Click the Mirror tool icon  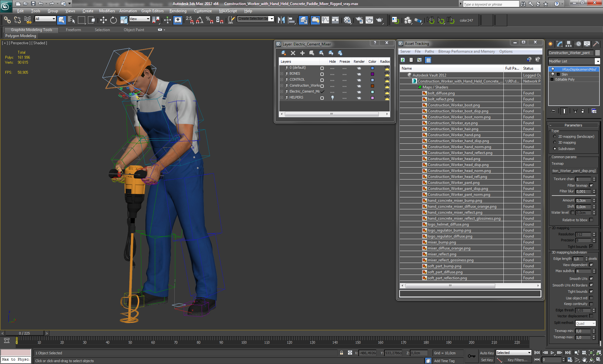click(x=281, y=20)
